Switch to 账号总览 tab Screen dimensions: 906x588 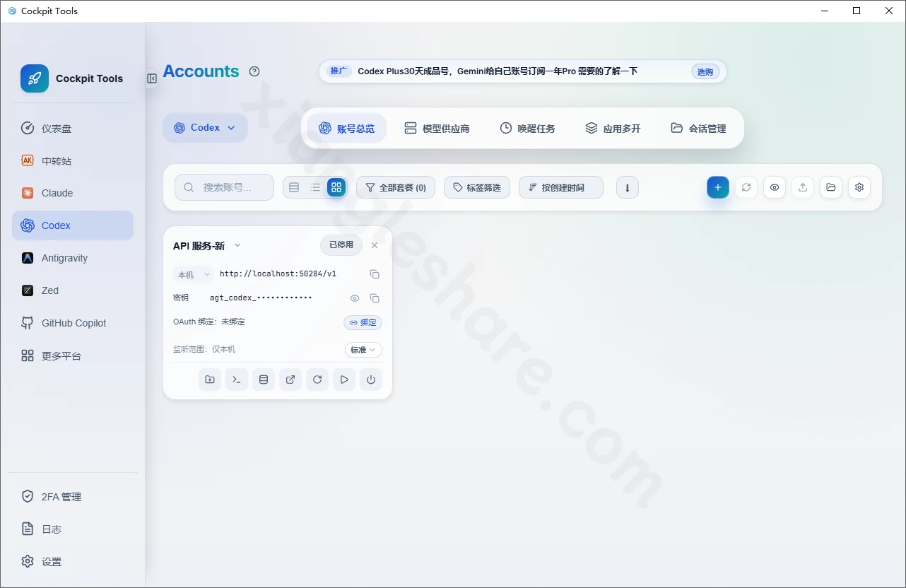(x=346, y=128)
